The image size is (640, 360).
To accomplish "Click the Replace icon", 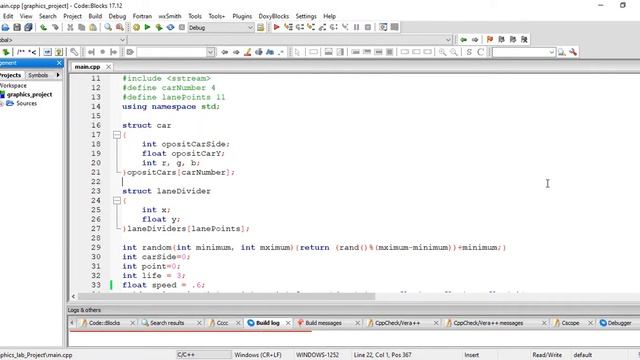I will [x=120, y=27].
